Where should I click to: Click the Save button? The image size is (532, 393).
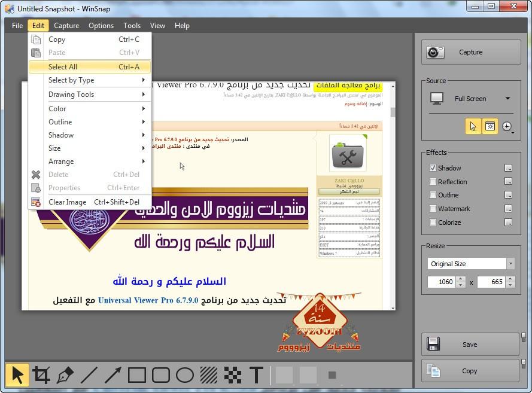[470, 345]
